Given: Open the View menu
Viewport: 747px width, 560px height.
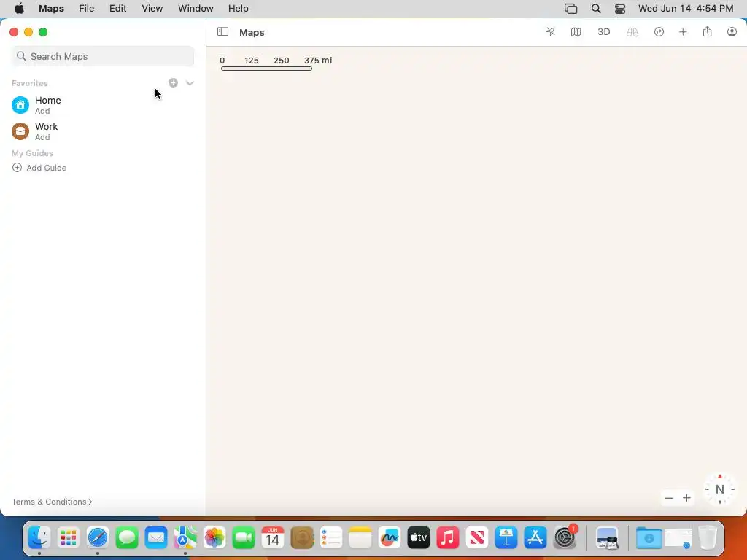Looking at the screenshot, I should click(x=152, y=9).
